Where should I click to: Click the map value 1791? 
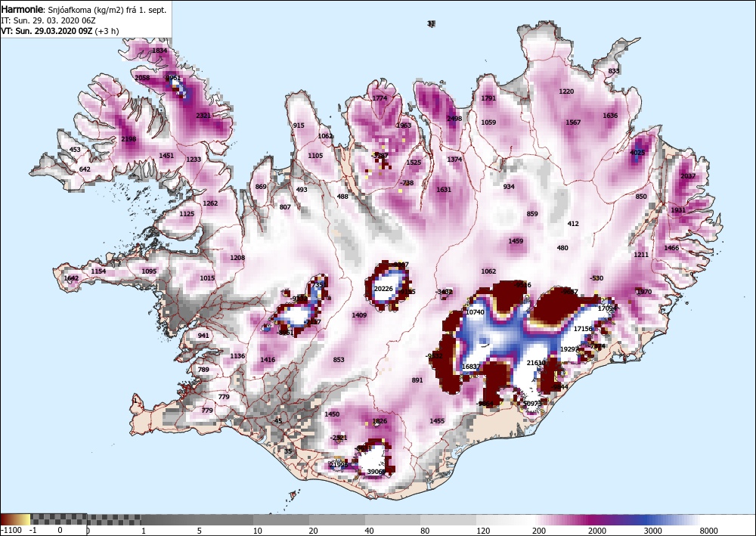point(488,98)
